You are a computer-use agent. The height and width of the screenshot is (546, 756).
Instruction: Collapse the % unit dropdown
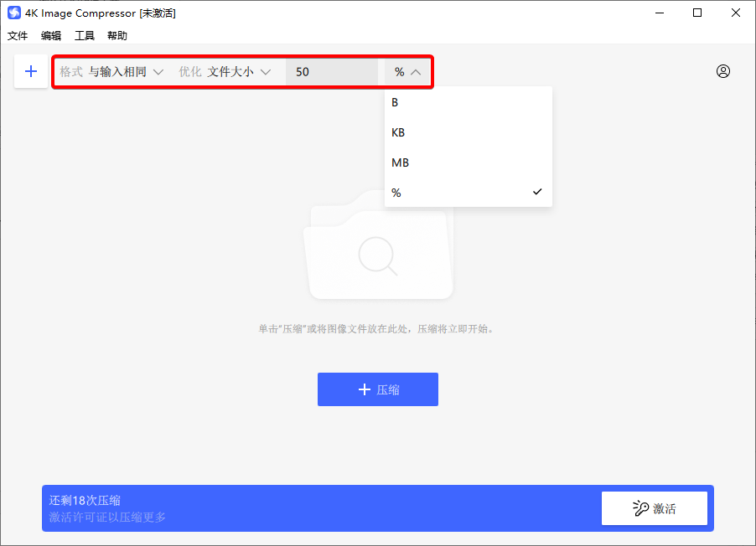[407, 72]
